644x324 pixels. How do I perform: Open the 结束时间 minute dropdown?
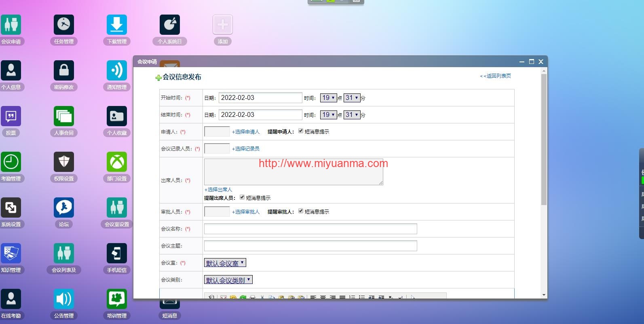352,115
